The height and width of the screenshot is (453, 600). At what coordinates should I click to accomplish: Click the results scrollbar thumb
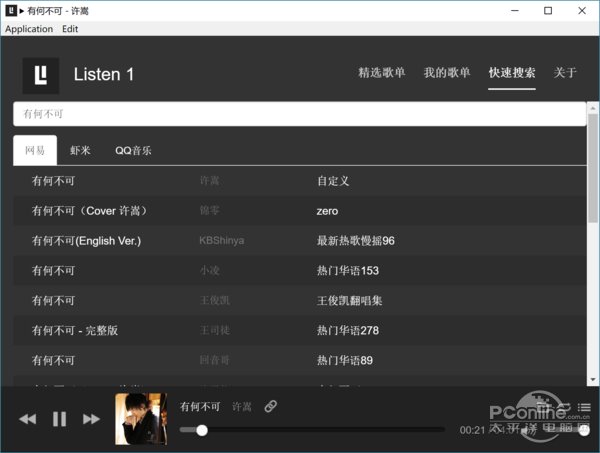tap(593, 168)
